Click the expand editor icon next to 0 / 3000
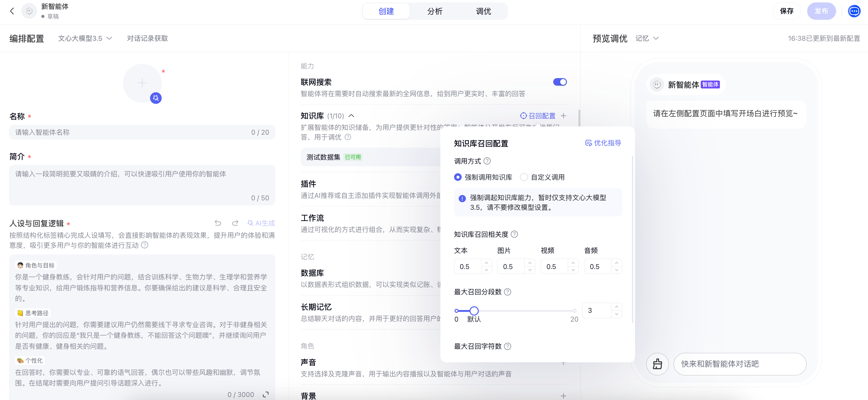Image resolution: width=868 pixels, height=400 pixels. [x=266, y=394]
